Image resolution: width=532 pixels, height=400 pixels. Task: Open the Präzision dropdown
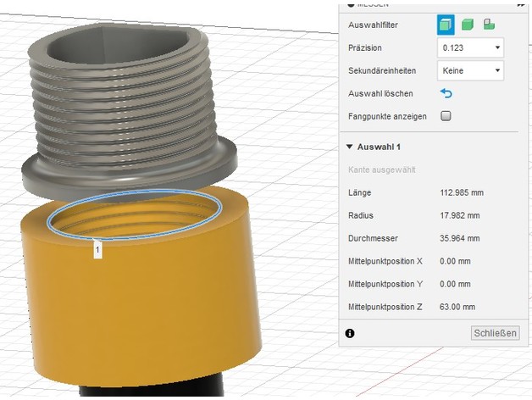point(470,47)
